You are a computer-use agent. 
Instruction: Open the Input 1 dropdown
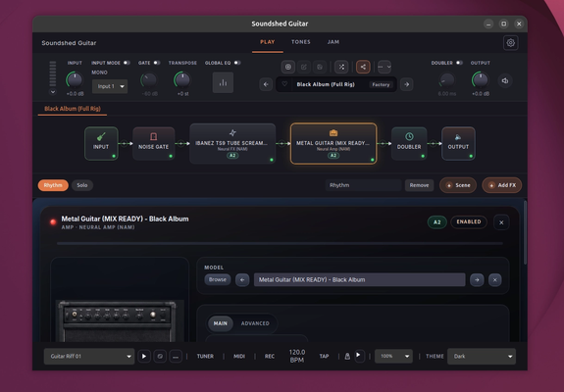[x=110, y=86]
